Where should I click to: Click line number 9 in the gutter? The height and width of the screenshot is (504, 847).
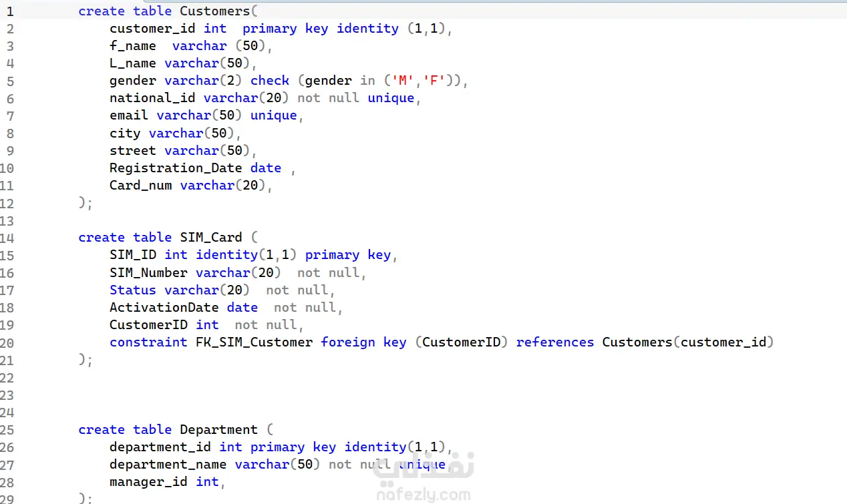(10, 150)
